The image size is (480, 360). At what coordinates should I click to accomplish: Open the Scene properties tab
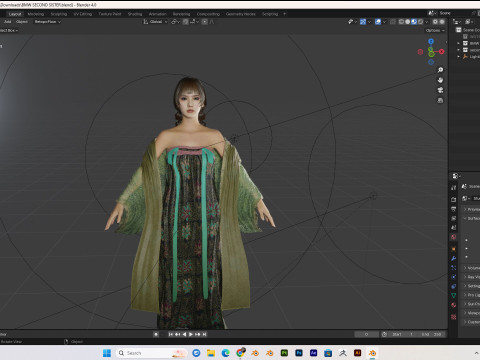tap(454, 227)
